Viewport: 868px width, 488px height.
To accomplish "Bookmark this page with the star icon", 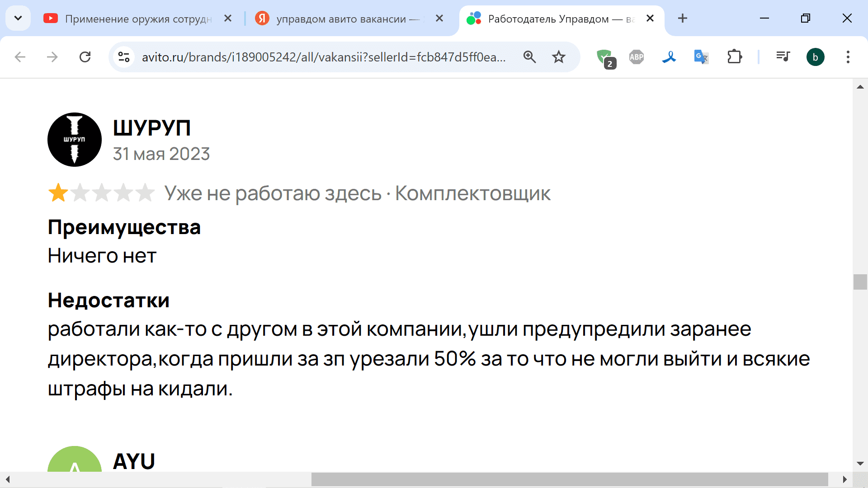I will tap(559, 57).
